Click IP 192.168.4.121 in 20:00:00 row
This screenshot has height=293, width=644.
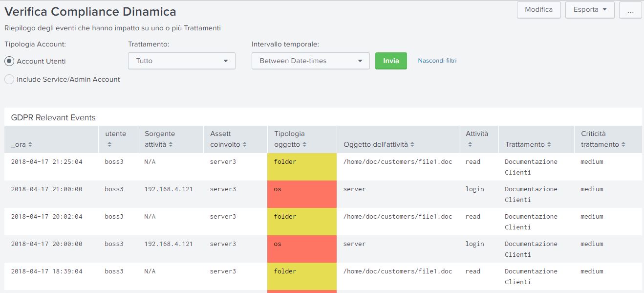(x=169, y=244)
